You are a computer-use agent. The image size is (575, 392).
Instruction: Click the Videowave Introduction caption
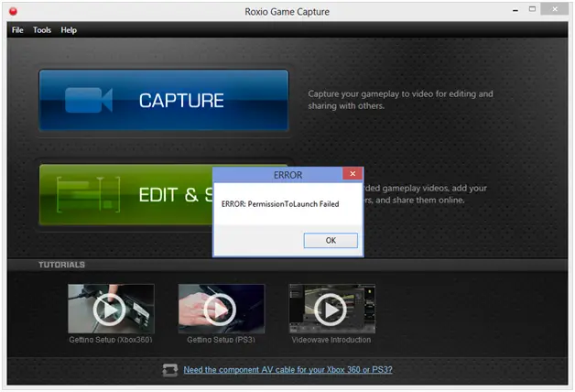click(x=331, y=340)
